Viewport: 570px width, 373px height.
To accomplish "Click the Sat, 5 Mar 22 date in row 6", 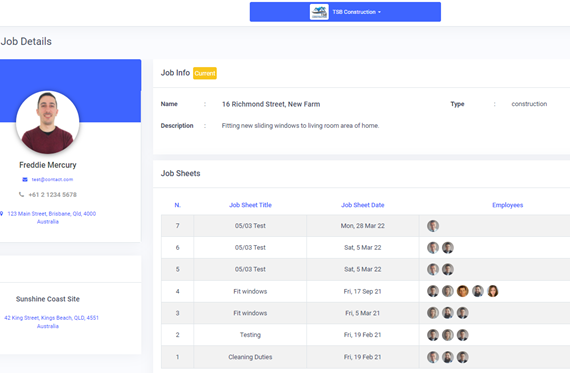I will click(362, 248).
